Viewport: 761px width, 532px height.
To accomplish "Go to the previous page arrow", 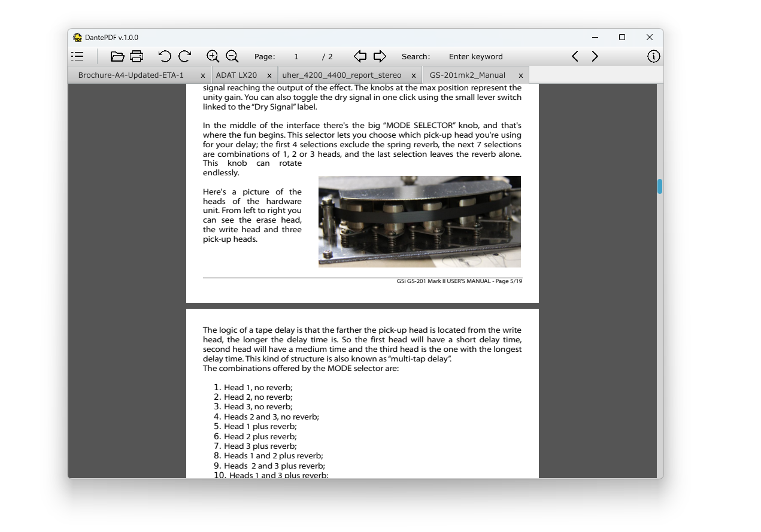I will [360, 56].
